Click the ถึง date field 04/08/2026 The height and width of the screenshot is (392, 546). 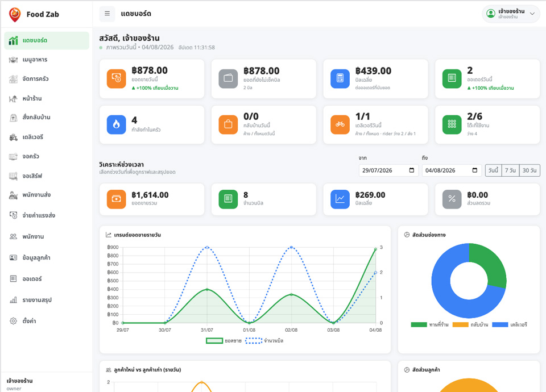pos(452,170)
